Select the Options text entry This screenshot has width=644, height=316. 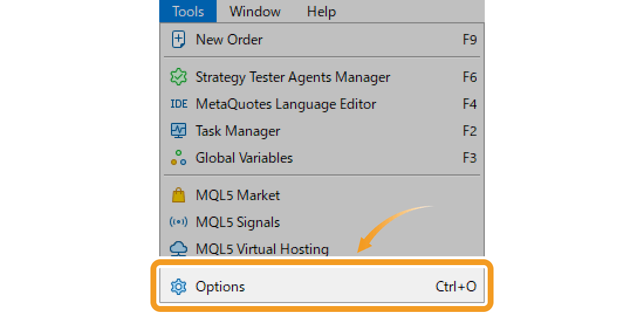coord(220,287)
